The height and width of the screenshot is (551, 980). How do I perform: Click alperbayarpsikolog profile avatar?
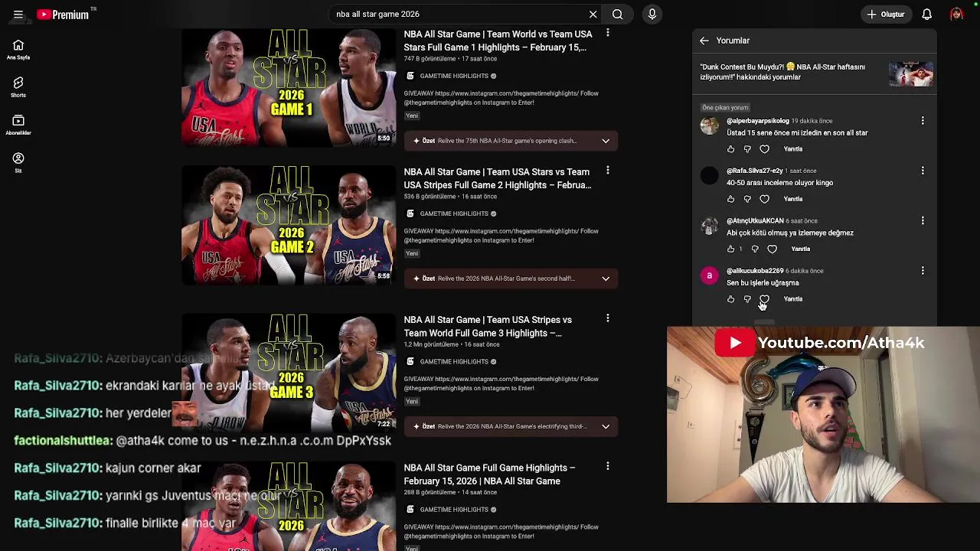[x=710, y=126]
